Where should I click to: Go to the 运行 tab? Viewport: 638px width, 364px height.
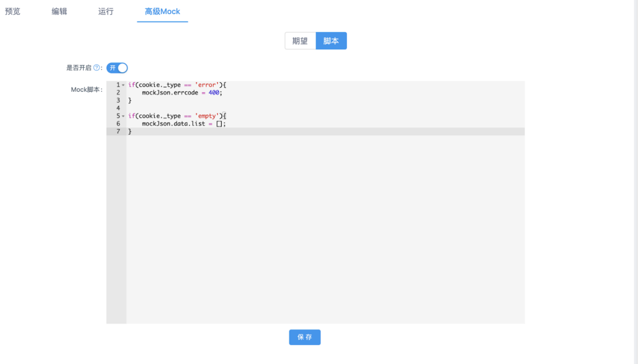(x=106, y=11)
